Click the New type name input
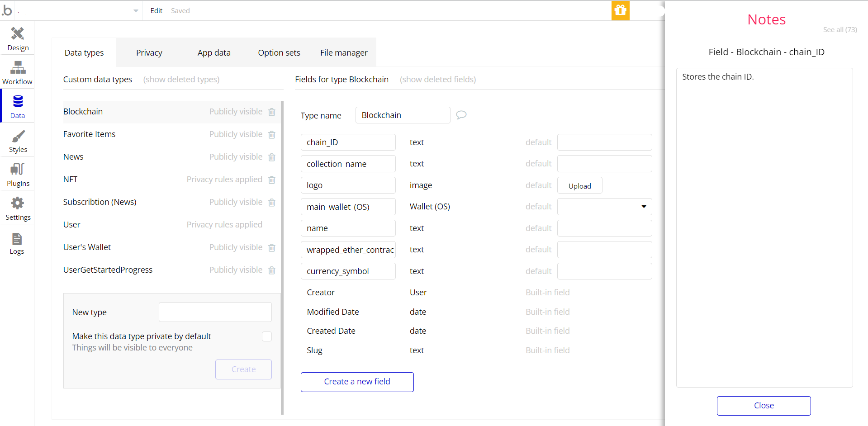Screen dimensions: 868x426 tap(215, 312)
